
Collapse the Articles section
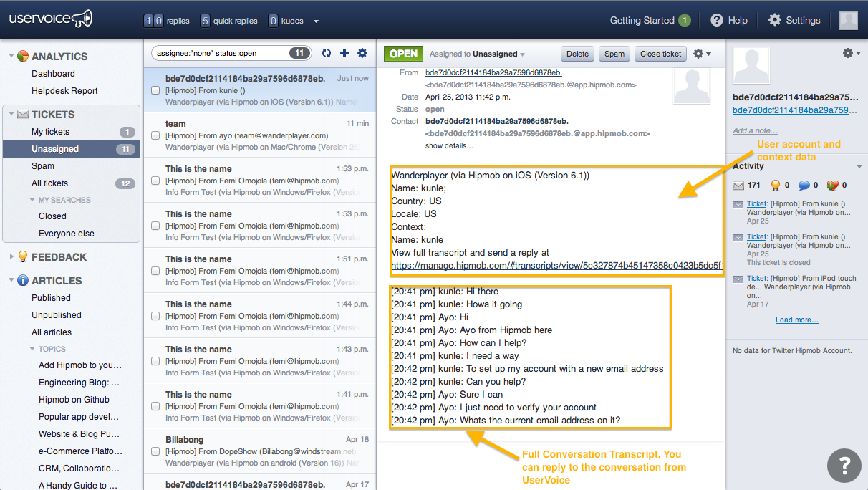point(11,280)
